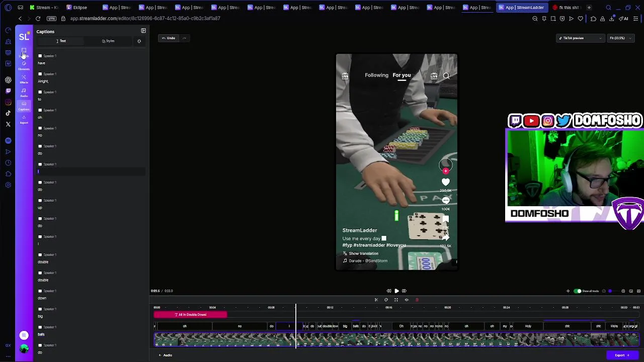Screen dimensions: 644x362
Task: Click the redo arrow next to Undo
Action: (x=184, y=38)
